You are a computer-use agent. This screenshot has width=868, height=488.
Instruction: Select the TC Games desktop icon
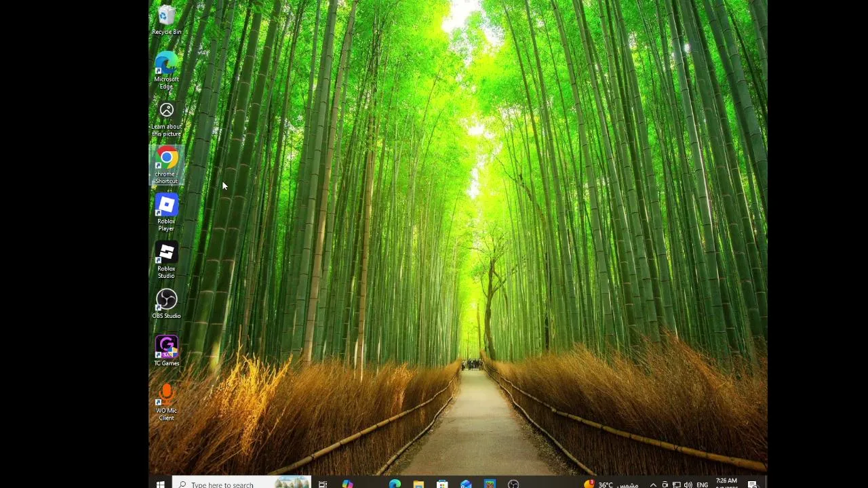click(x=166, y=351)
